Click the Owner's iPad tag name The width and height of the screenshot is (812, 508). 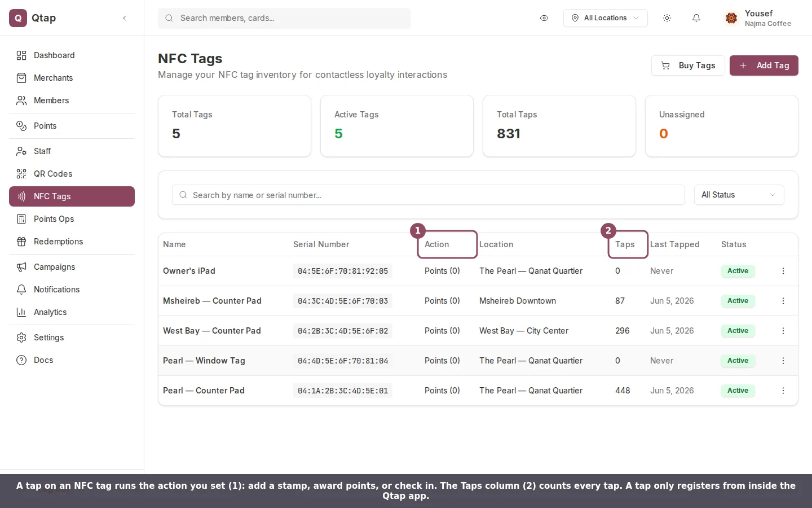(189, 271)
